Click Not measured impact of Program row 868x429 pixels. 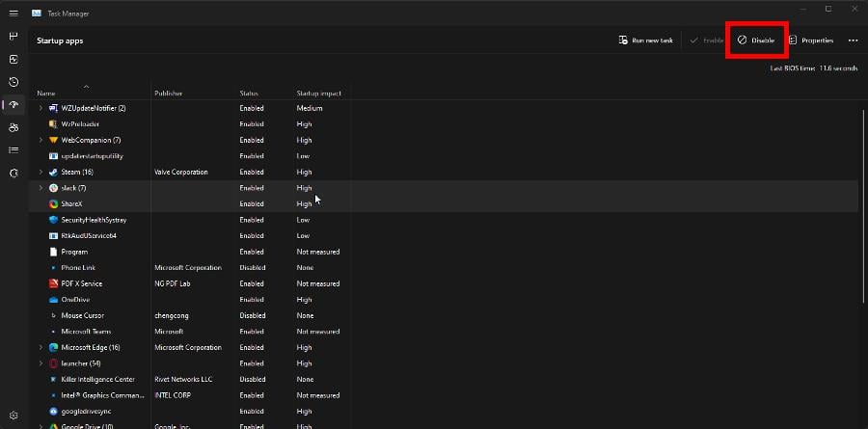click(x=317, y=252)
